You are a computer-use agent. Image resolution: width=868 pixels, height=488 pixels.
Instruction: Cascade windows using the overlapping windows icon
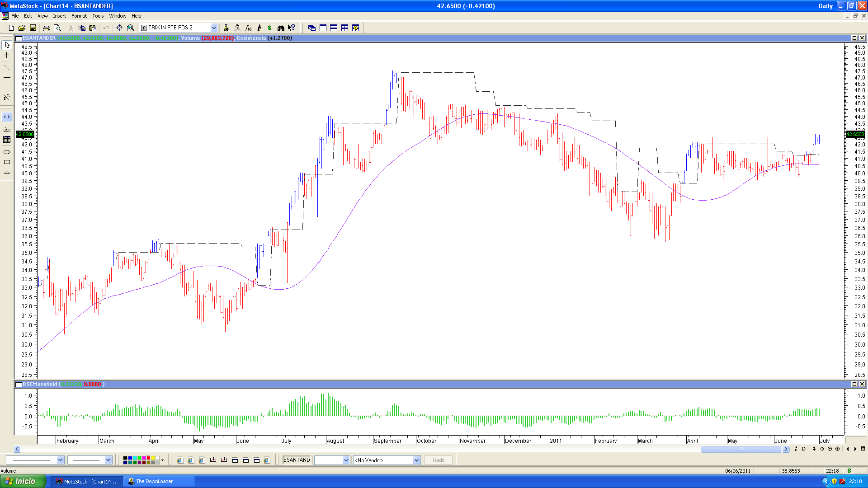[312, 28]
